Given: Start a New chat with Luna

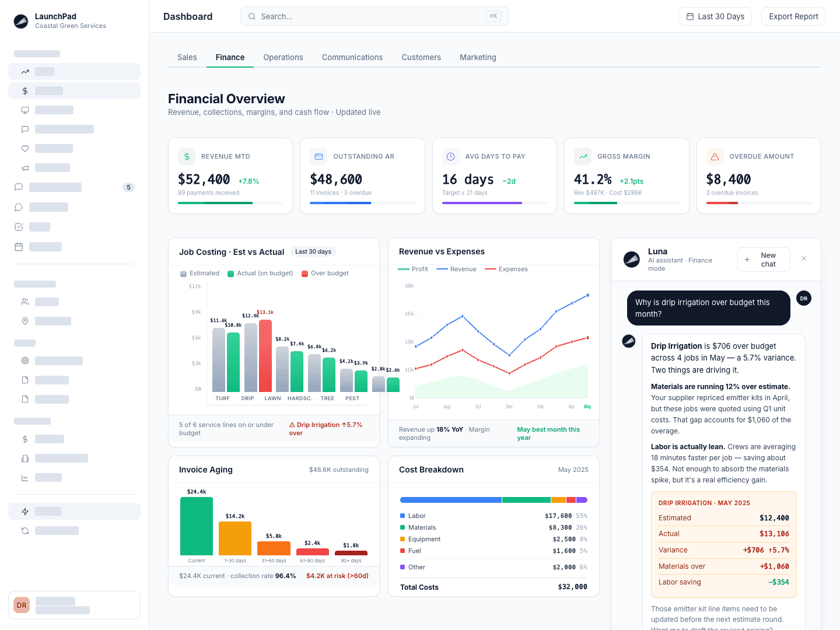Looking at the screenshot, I should click(764, 260).
